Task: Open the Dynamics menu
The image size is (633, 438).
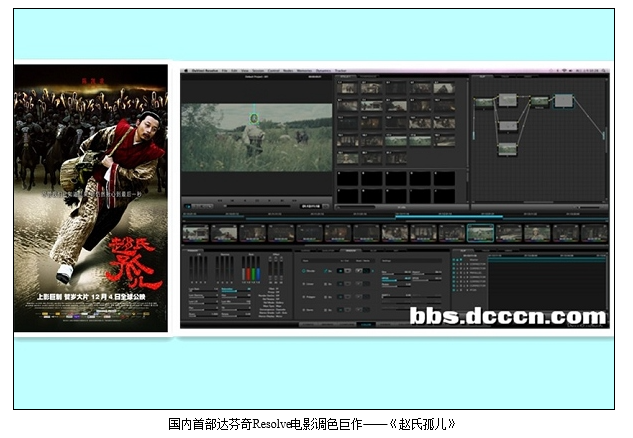Action: tap(323, 71)
